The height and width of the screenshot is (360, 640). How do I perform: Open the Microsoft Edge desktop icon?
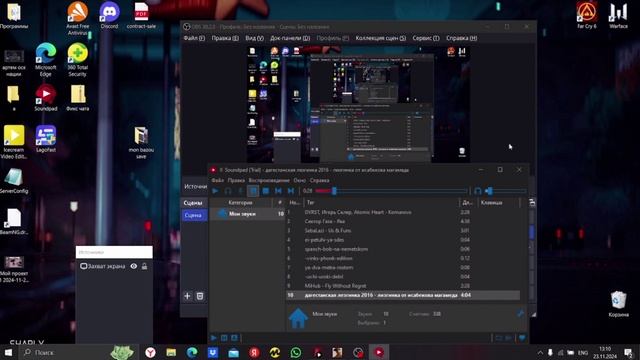click(x=46, y=60)
